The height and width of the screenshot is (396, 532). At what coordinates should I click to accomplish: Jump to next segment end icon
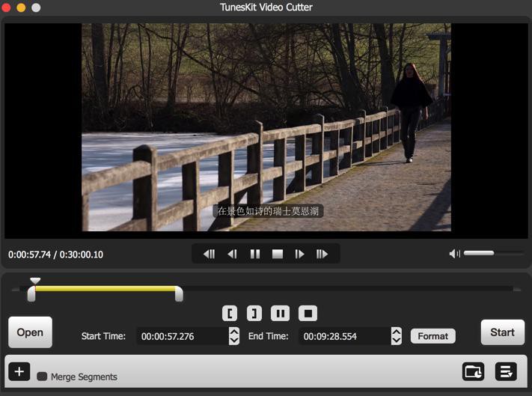322,254
